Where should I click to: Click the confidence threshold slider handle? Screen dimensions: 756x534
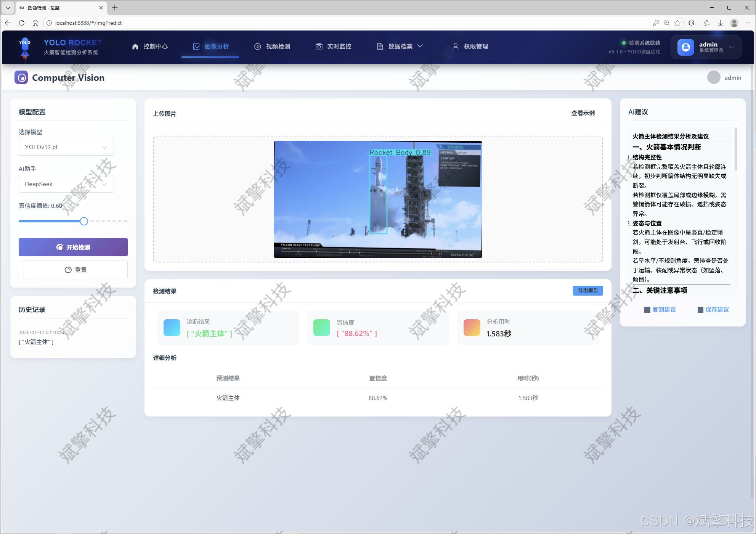(x=84, y=221)
